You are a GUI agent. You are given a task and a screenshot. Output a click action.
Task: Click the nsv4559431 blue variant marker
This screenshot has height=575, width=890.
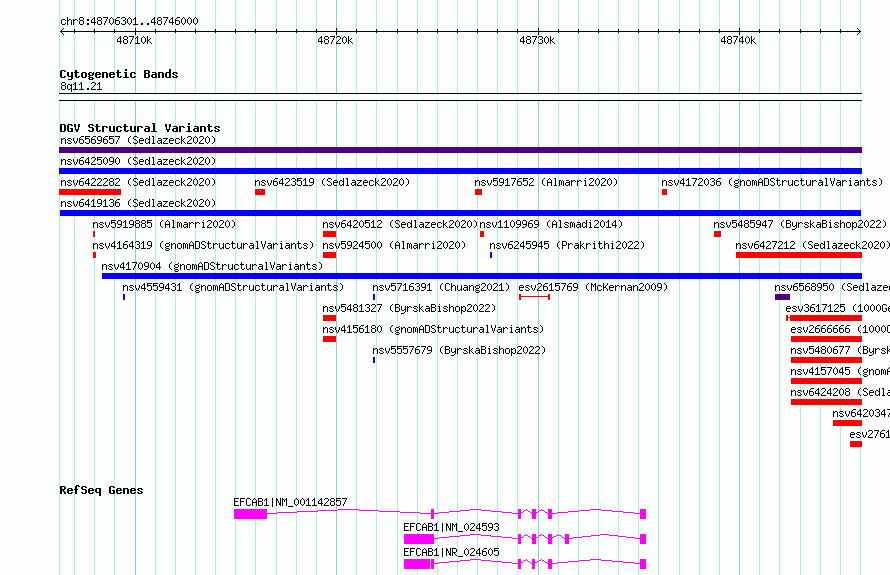[124, 297]
